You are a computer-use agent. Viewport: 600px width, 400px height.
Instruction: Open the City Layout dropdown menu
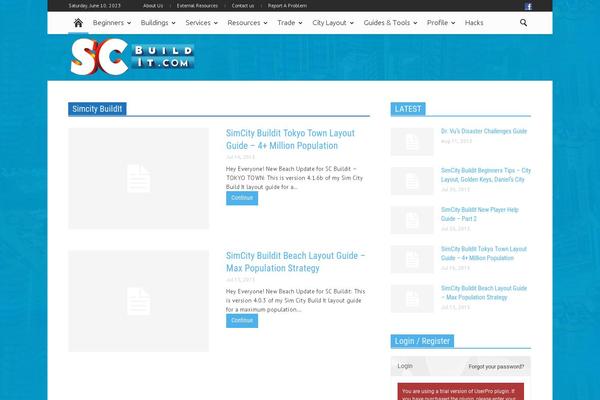(x=333, y=23)
